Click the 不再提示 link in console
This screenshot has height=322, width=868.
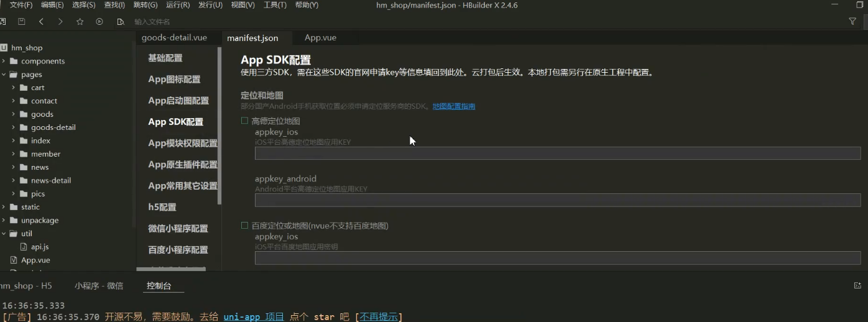click(379, 317)
